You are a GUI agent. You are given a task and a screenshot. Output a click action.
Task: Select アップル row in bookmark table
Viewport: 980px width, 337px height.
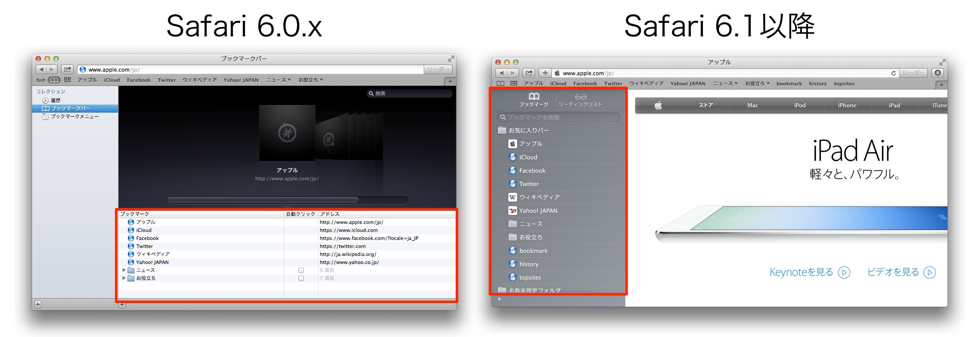click(287, 222)
